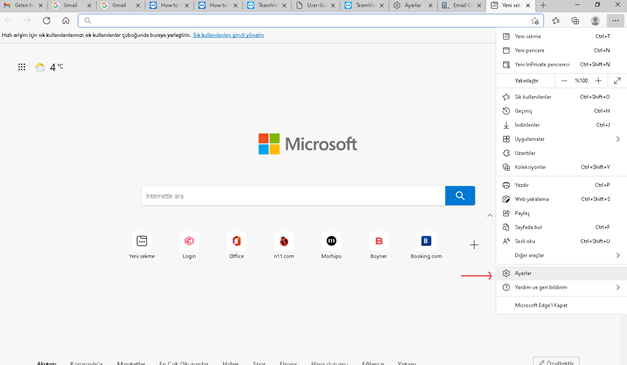Open Uzantılar from the menu

tap(561, 153)
